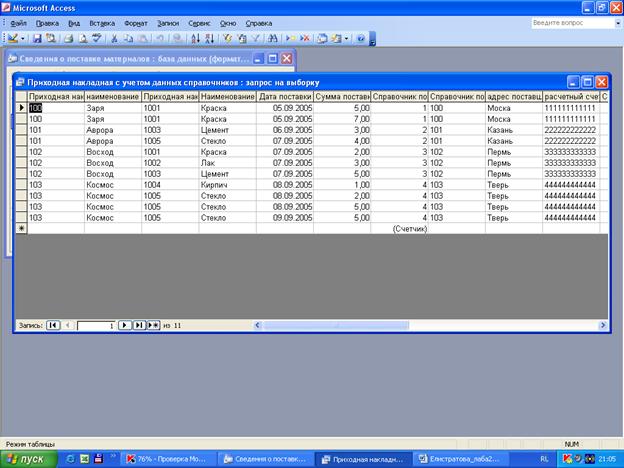
Task: Sort records ascending with A-Z icon
Action: tap(195, 38)
